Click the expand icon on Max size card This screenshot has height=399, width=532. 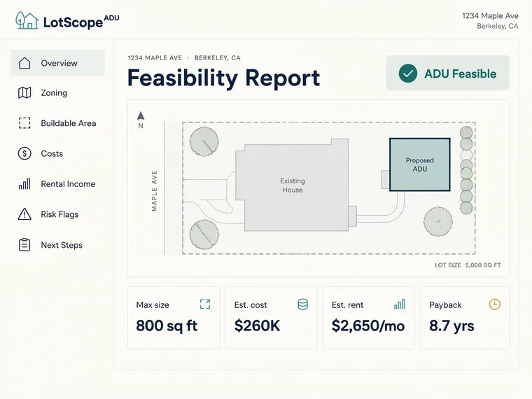point(205,304)
